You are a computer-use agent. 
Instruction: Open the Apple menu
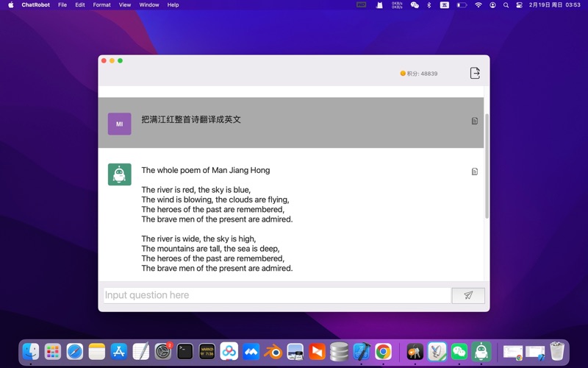click(11, 5)
